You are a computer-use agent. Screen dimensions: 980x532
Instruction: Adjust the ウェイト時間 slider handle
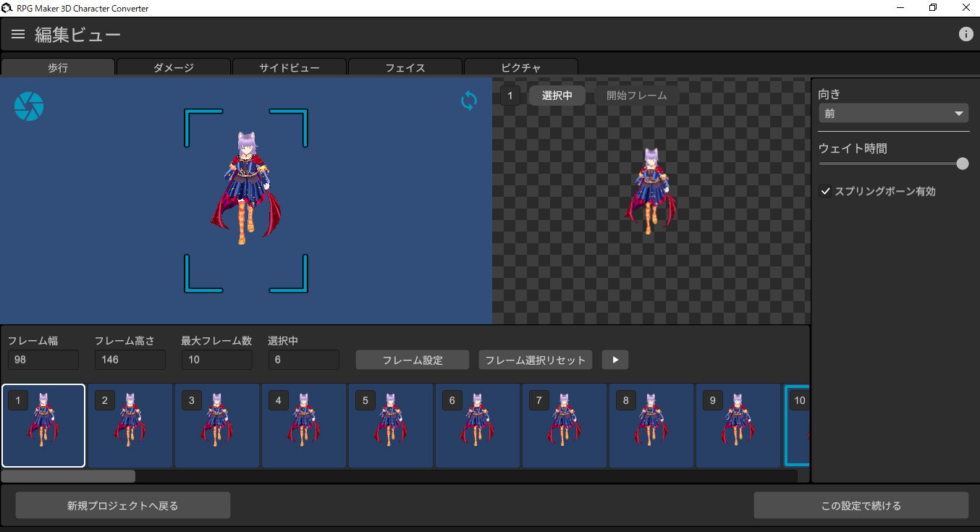point(962,164)
